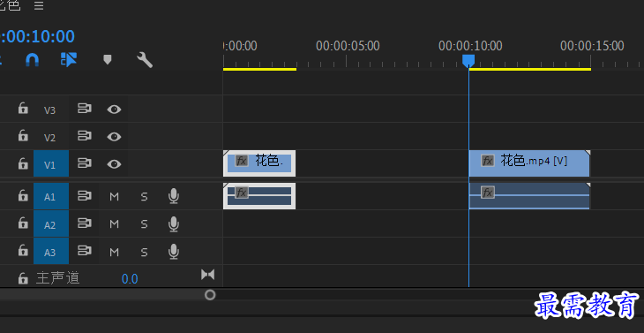Solo the A2 track

tap(144, 224)
